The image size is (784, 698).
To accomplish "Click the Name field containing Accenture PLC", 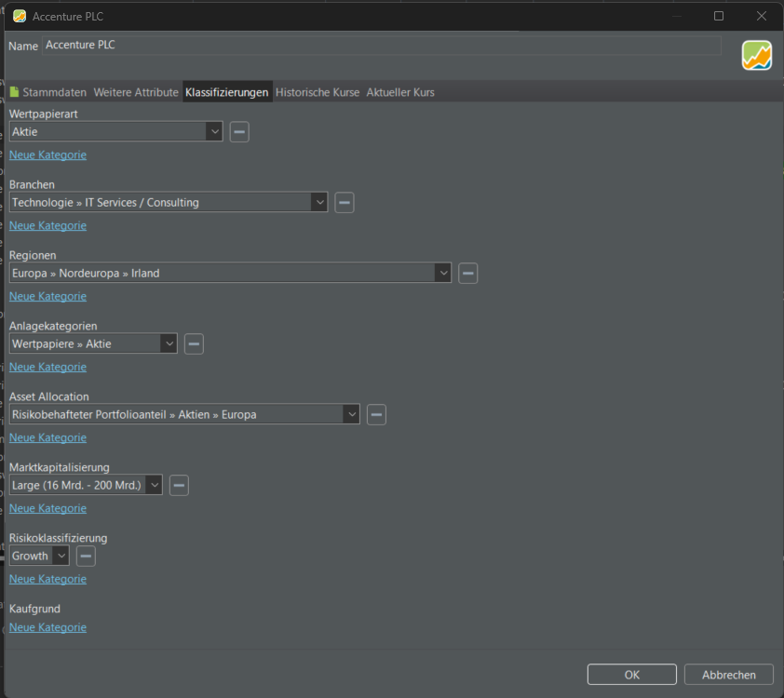I will click(x=382, y=46).
